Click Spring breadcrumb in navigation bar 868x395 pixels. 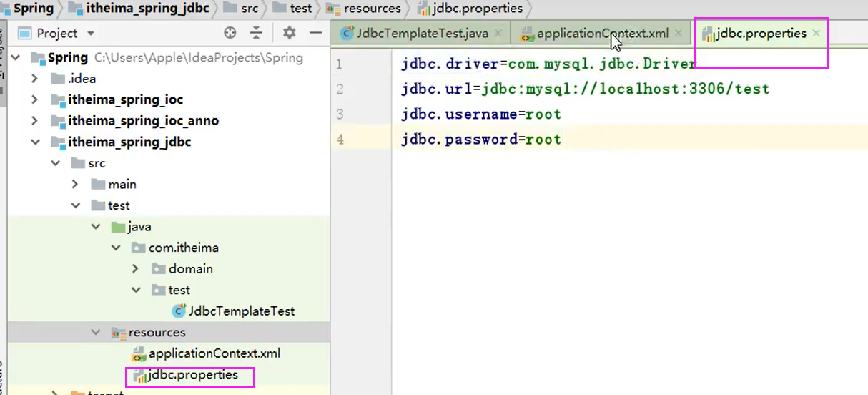click(34, 9)
